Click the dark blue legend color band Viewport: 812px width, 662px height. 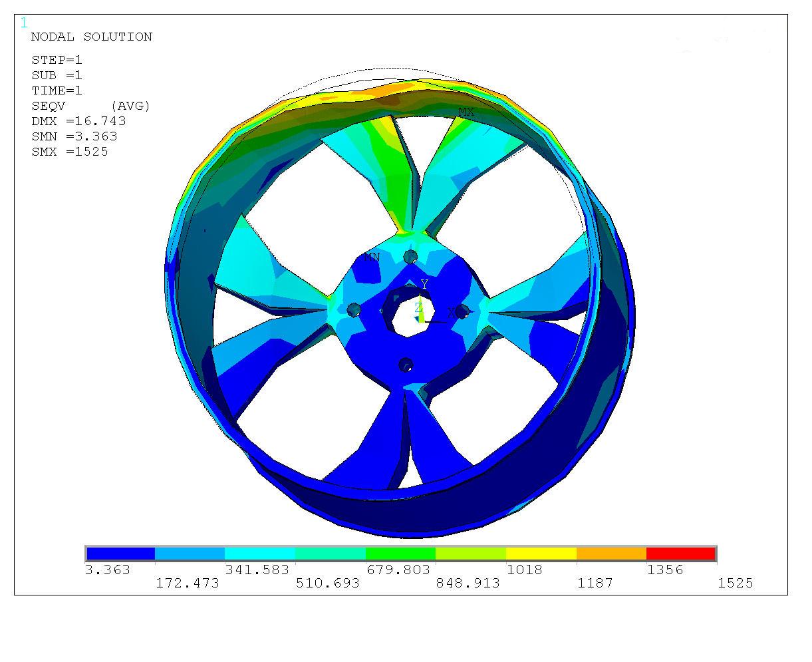(120, 554)
